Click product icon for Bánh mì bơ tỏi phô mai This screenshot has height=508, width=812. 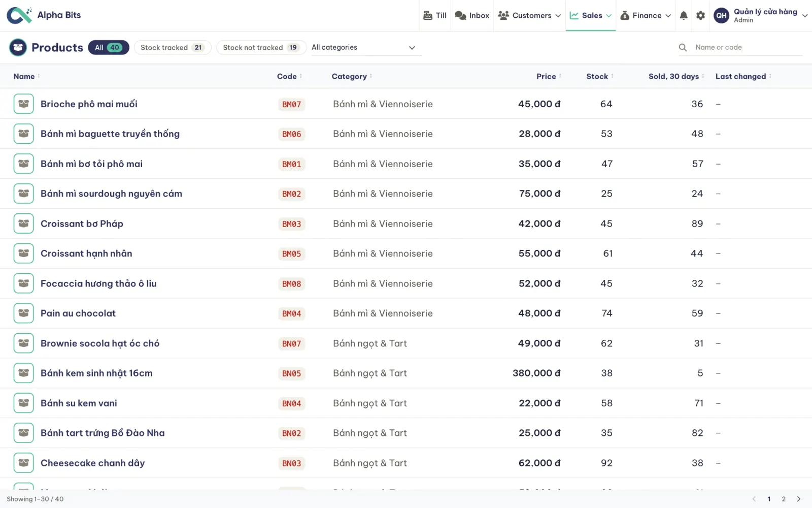(23, 164)
